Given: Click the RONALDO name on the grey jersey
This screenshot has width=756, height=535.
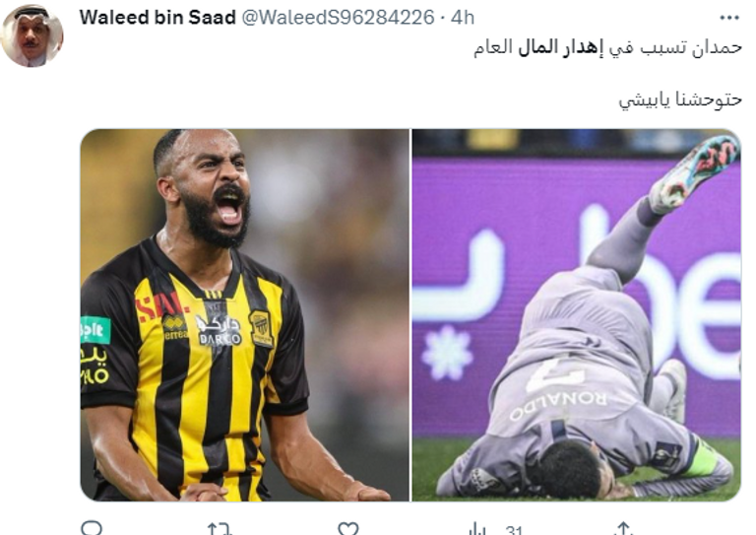Looking at the screenshot, I should [558, 405].
